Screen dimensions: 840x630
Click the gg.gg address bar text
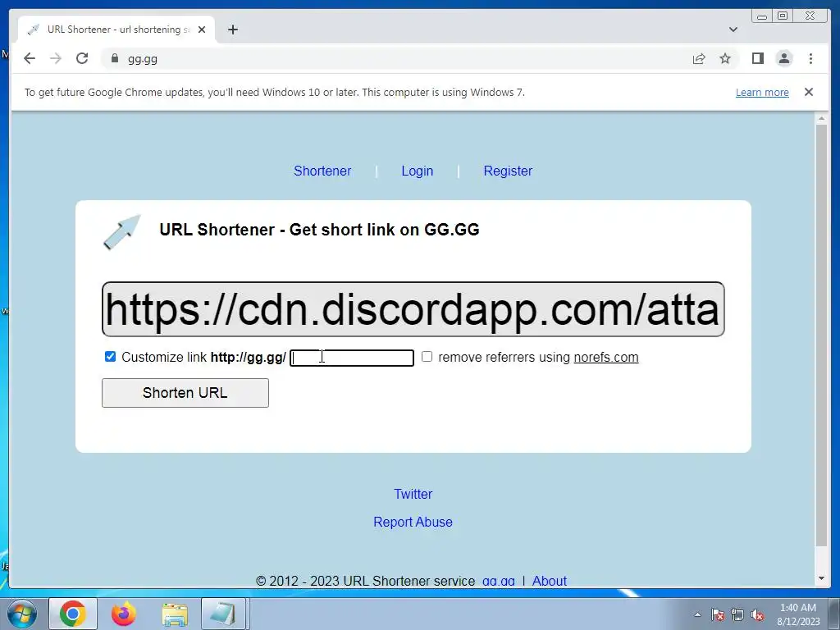pyautogui.click(x=143, y=59)
